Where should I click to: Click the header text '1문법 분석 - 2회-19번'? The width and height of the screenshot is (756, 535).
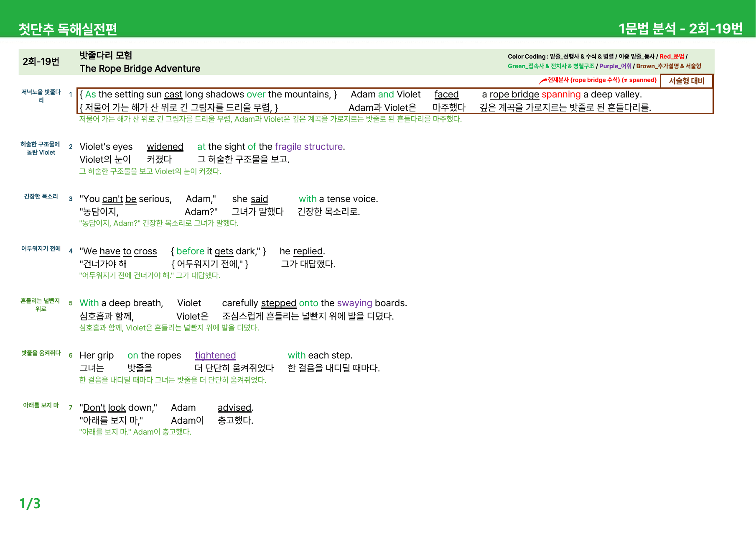coord(680,28)
